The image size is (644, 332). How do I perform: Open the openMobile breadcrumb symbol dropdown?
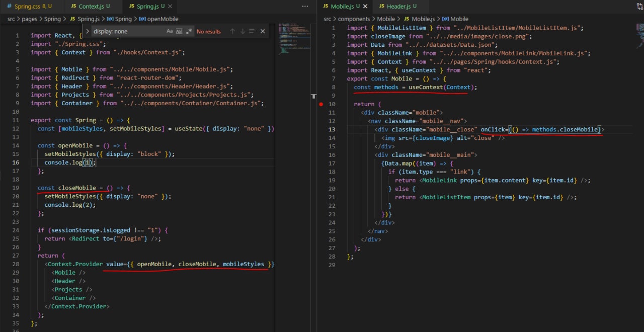pos(163,19)
